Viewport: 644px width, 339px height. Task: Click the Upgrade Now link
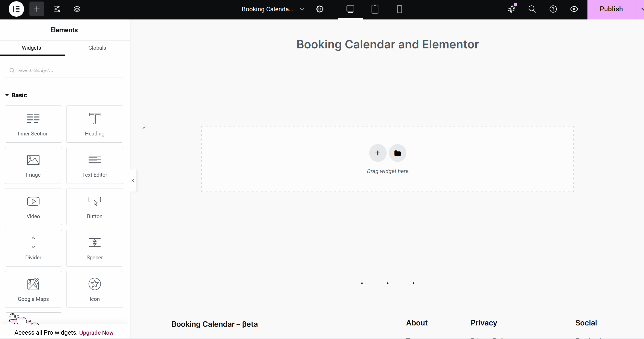[96, 333]
